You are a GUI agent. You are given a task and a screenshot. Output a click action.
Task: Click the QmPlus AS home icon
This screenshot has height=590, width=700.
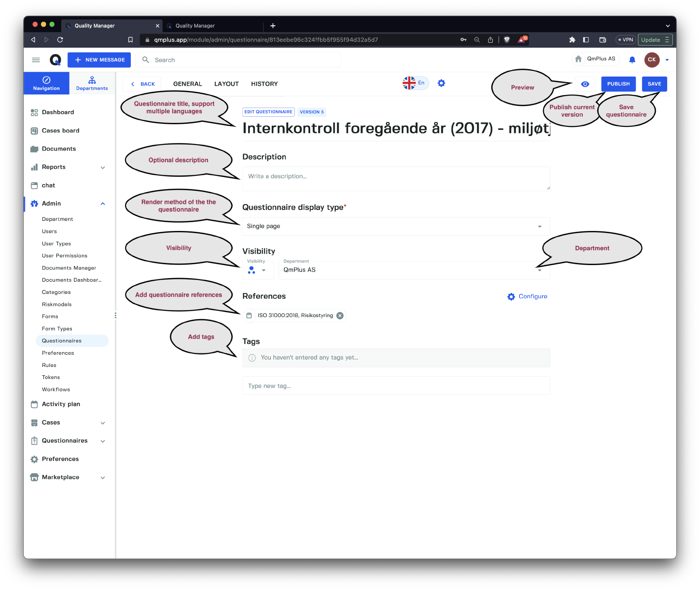(x=578, y=59)
